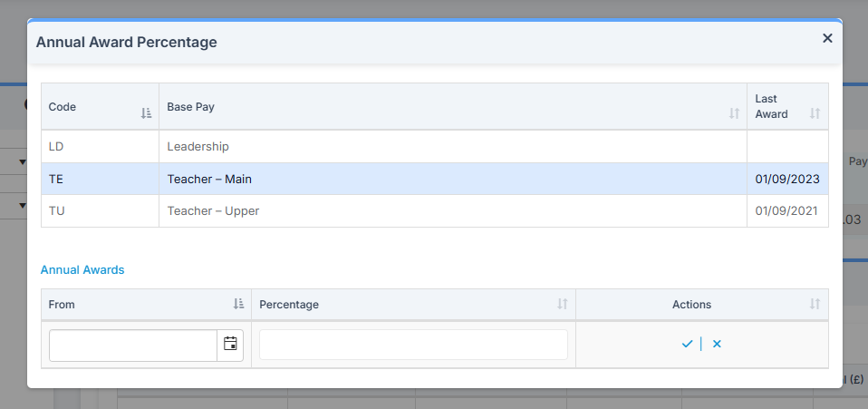The image size is (868, 409).
Task: Expand the top dropdown arrow behind dialog
Action: point(22,161)
